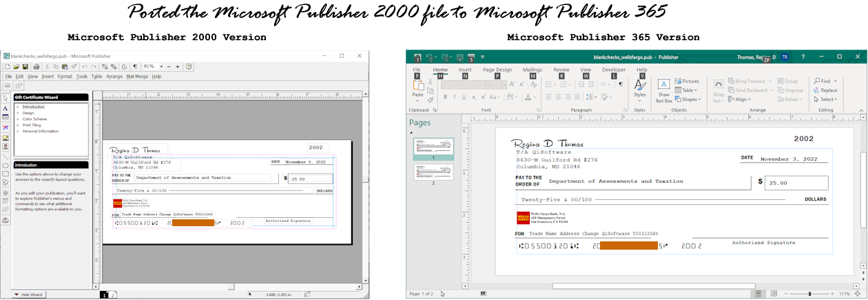Viewport: 868px width, 300px height.
Task: Click Hide Wizard button in Publisher 2000
Action: click(x=30, y=294)
